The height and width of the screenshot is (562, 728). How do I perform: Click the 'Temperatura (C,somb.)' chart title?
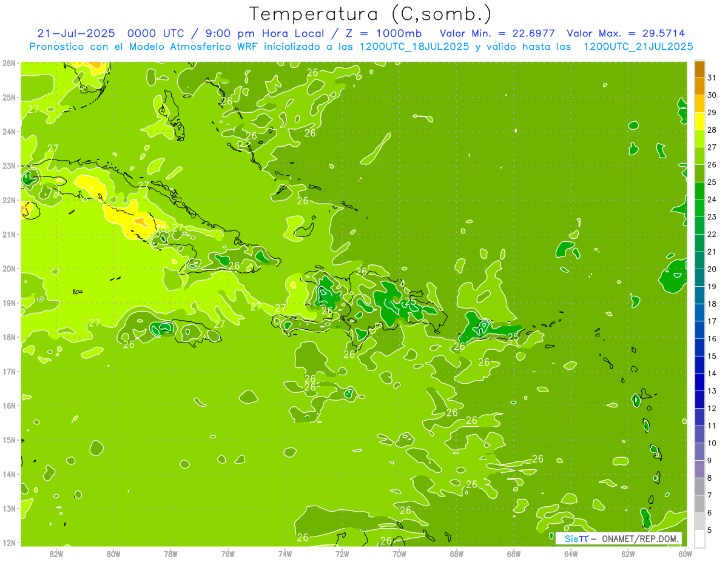(x=371, y=14)
